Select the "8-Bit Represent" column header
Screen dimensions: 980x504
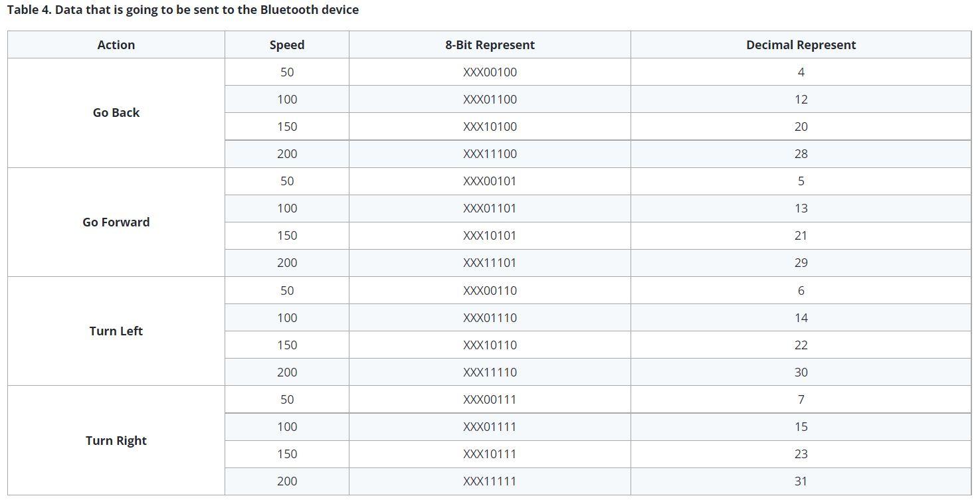coord(490,45)
